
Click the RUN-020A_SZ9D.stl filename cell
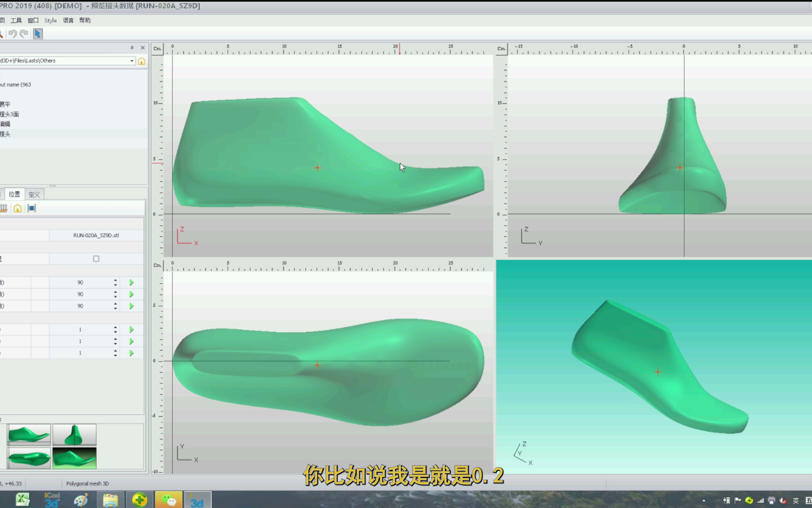pyautogui.click(x=96, y=235)
